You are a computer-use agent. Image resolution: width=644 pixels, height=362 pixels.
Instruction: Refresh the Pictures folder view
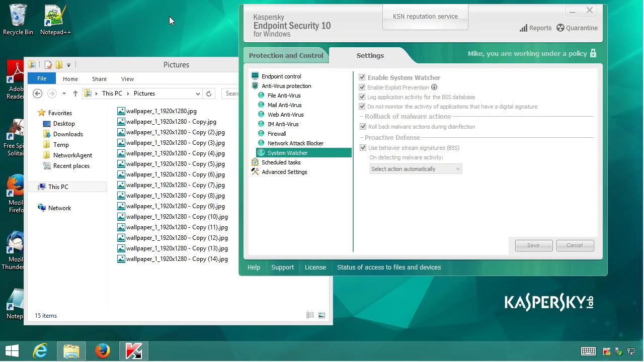pos(209,94)
